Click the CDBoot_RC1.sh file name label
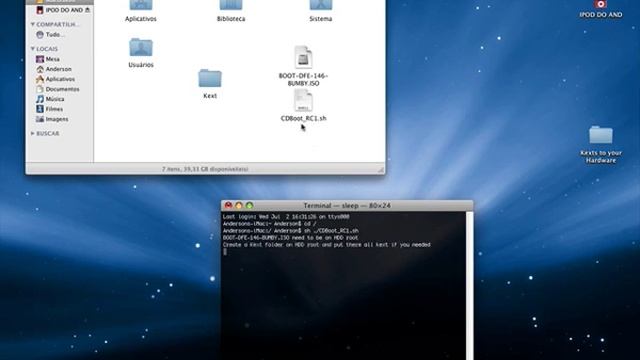 click(303, 118)
